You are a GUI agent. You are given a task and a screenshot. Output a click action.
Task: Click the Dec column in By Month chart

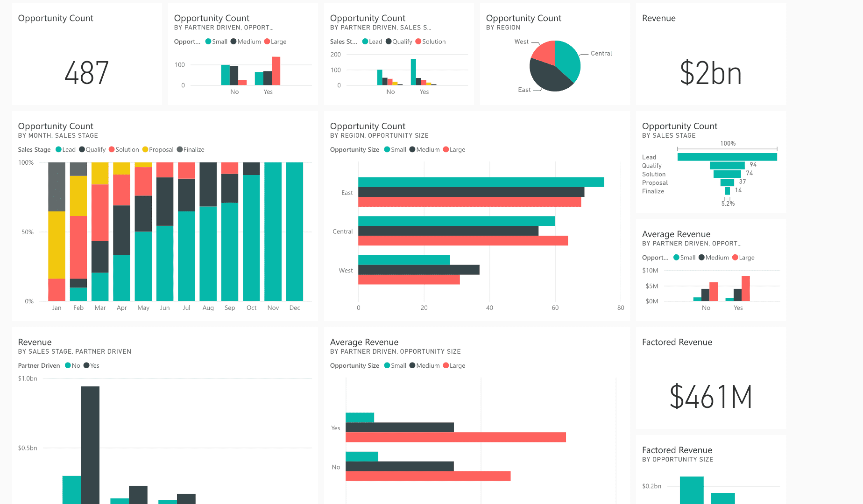point(295,231)
